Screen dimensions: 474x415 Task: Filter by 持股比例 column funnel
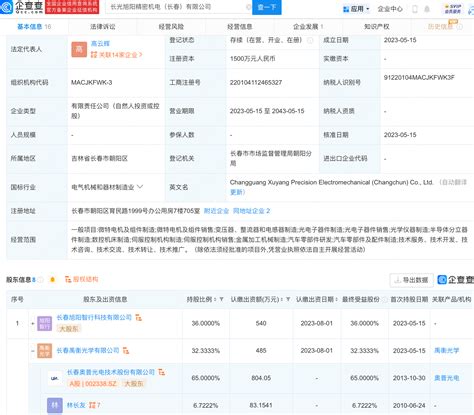(x=221, y=299)
